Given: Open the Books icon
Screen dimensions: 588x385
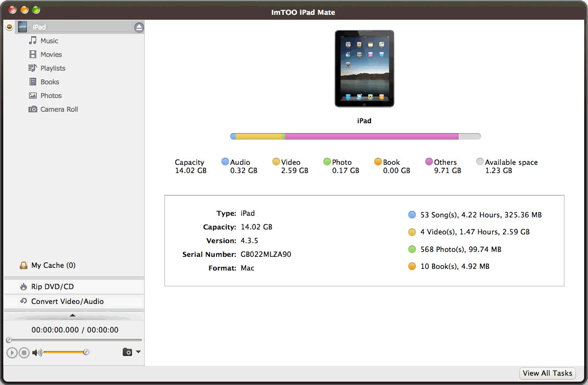Looking at the screenshot, I should [33, 82].
